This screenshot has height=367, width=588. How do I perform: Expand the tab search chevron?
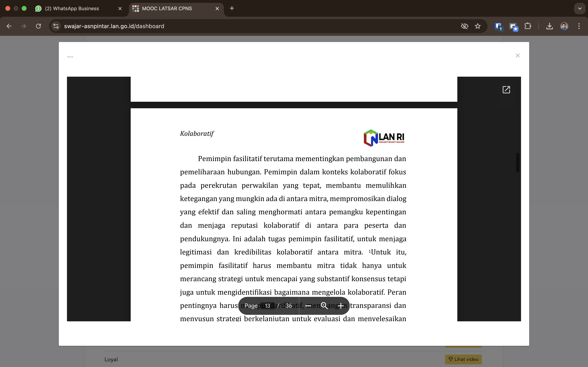(580, 9)
